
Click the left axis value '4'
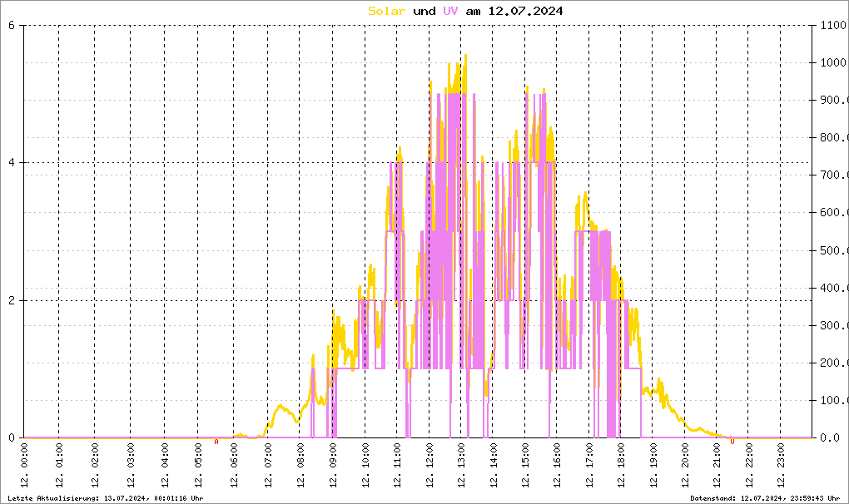click(12, 163)
